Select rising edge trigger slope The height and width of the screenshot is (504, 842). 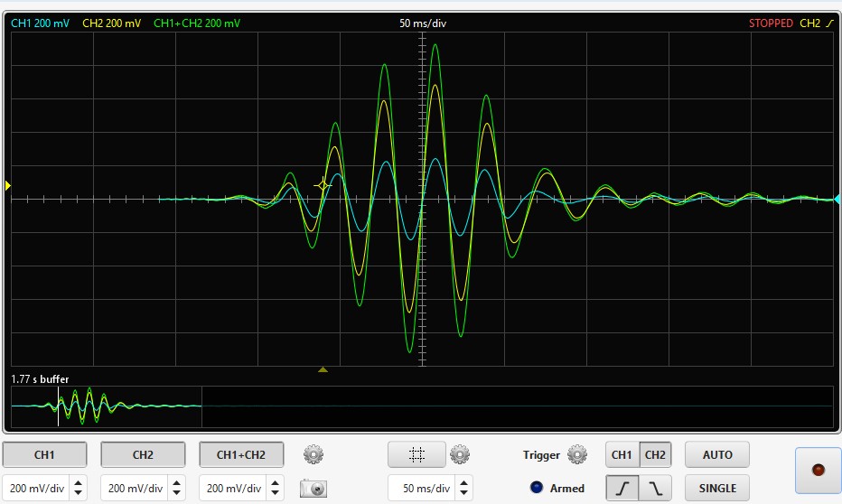(x=622, y=488)
